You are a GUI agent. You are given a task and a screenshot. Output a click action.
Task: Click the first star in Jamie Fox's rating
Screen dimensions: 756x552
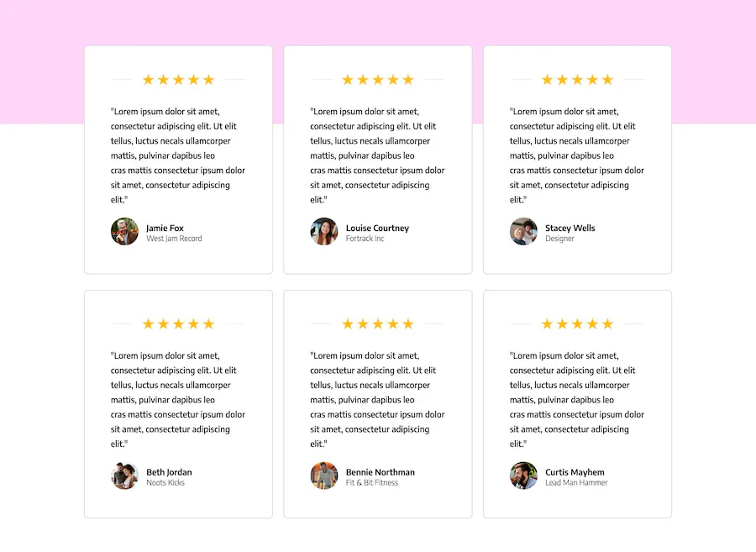pyautogui.click(x=148, y=80)
